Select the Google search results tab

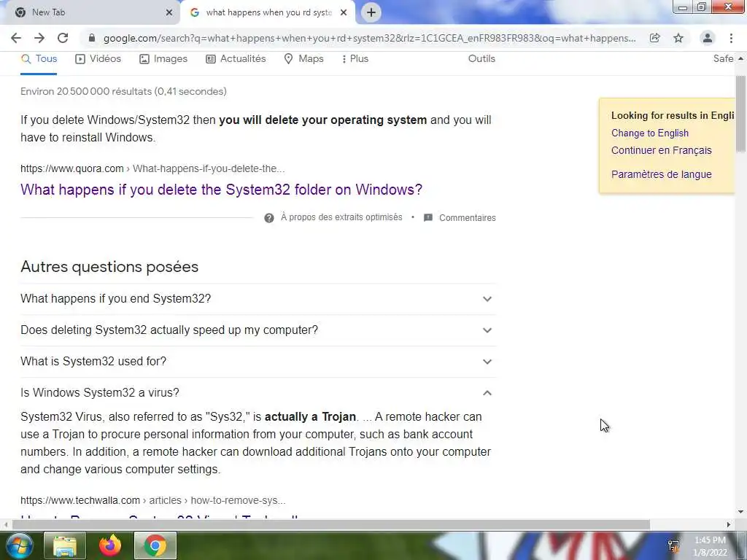[267, 12]
